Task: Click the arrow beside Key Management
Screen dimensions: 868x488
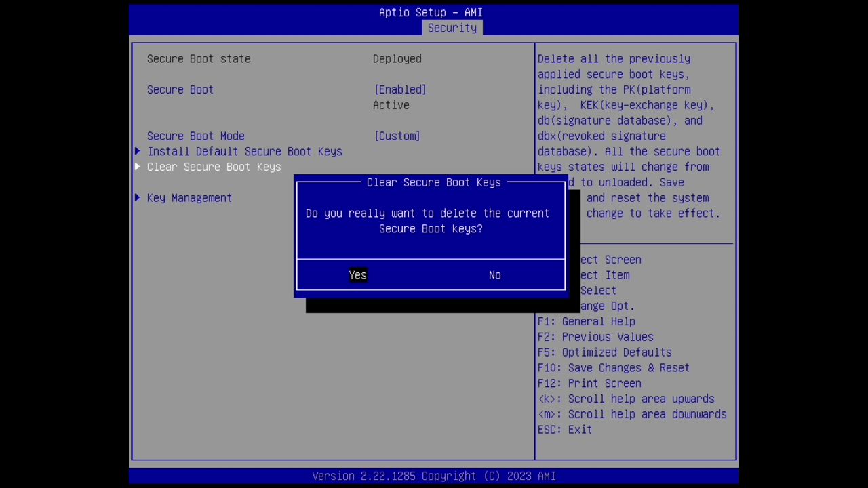Action: [x=138, y=198]
